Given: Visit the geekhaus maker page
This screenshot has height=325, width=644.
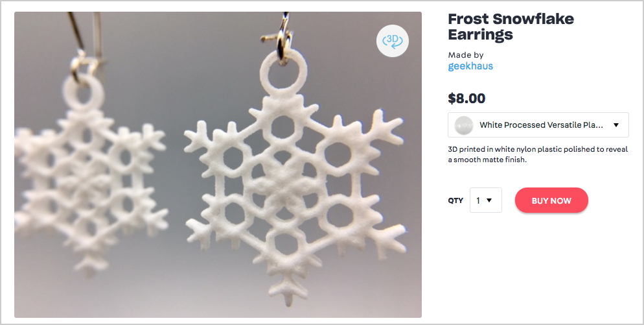Looking at the screenshot, I should tap(470, 66).
